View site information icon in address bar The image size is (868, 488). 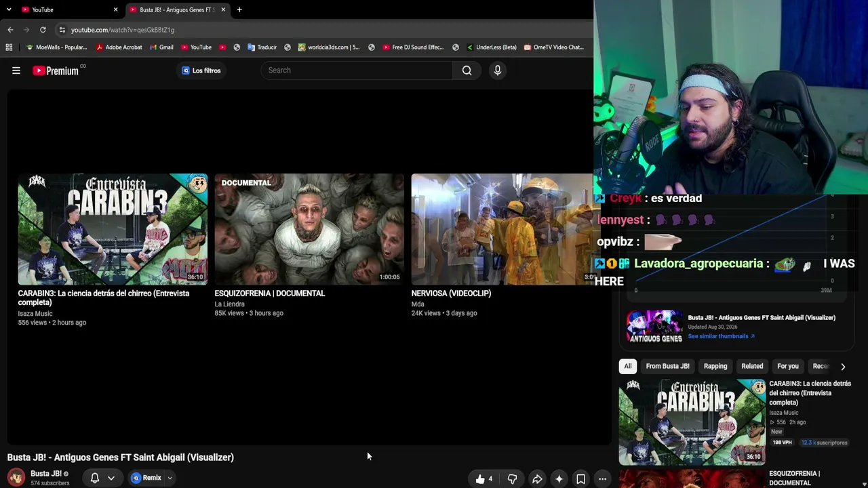pyautogui.click(x=62, y=30)
